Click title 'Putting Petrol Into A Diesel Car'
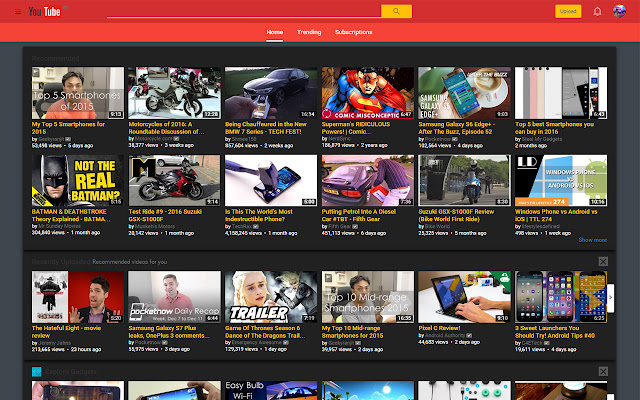640x400 pixels. tap(358, 215)
